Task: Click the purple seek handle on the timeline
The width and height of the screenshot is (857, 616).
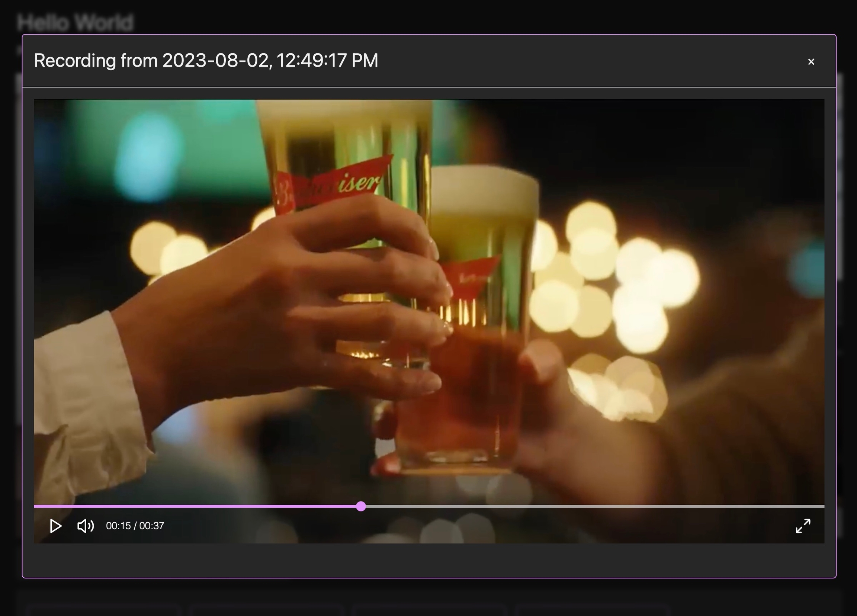Action: [x=361, y=506]
